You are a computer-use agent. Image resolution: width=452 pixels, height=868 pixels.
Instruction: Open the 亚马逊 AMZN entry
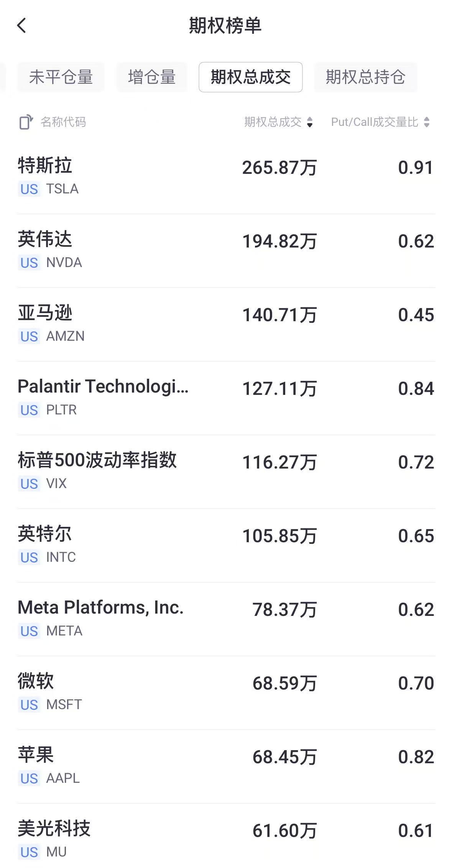coord(226,324)
